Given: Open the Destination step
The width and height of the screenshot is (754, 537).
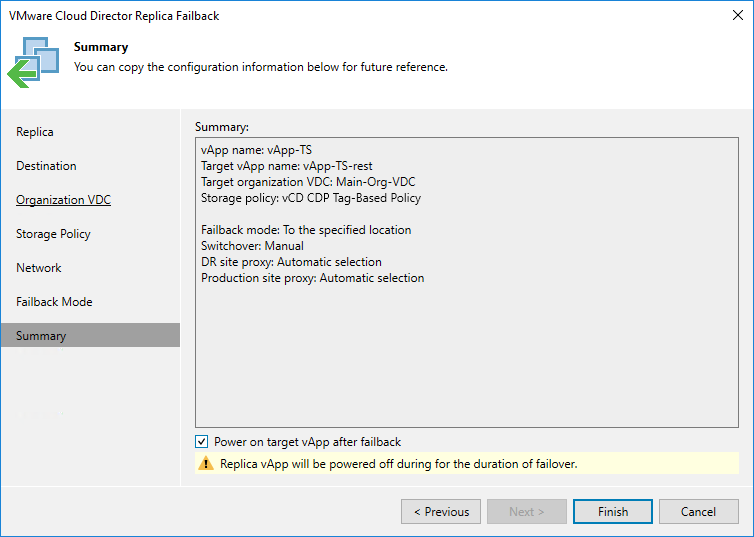Looking at the screenshot, I should coord(46,166).
